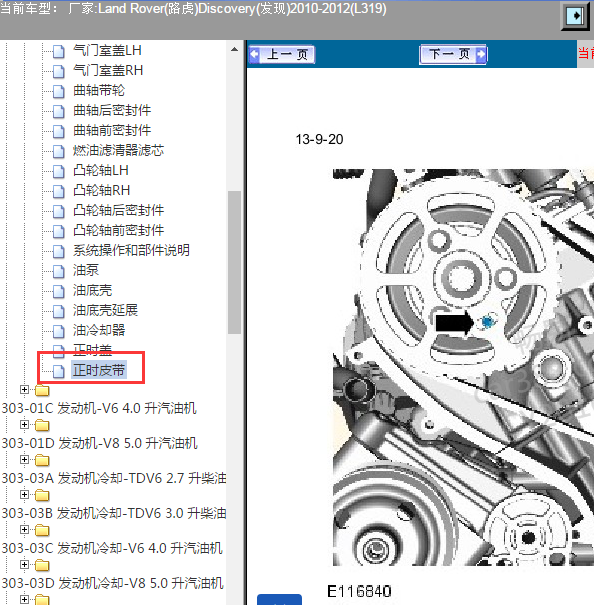Screen dimensions: 594x605
Task: Open 凸轮轴RH page
Action: pyautogui.click(x=101, y=191)
